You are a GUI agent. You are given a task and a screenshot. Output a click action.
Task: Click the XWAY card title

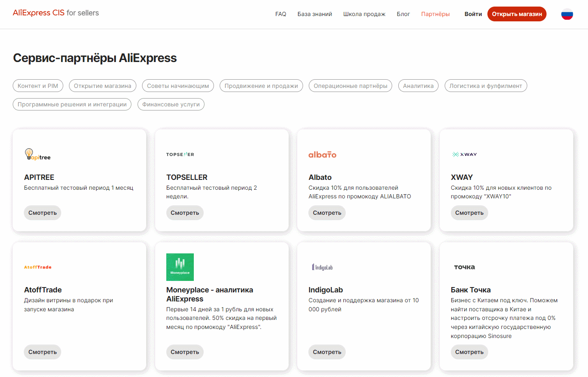click(x=462, y=177)
